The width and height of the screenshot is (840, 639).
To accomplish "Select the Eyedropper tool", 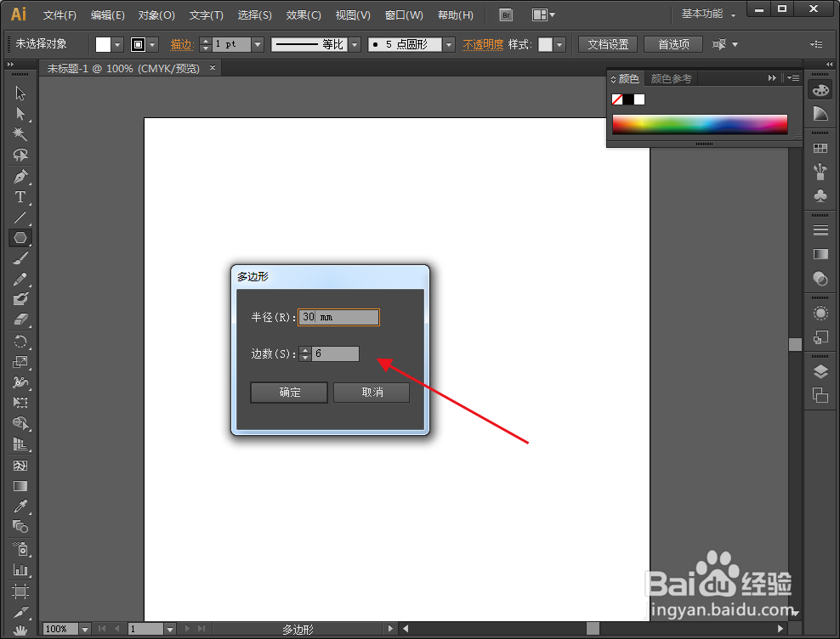I will point(20,506).
